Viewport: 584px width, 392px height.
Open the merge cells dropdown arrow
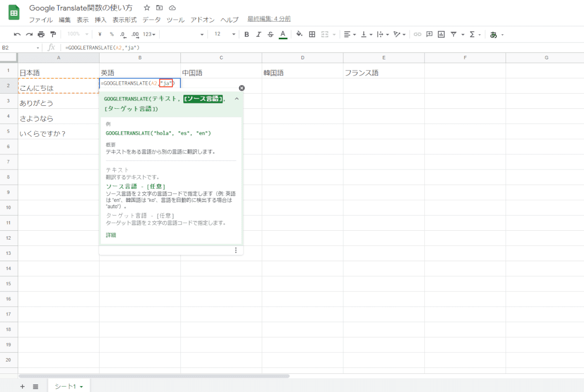[334, 35]
